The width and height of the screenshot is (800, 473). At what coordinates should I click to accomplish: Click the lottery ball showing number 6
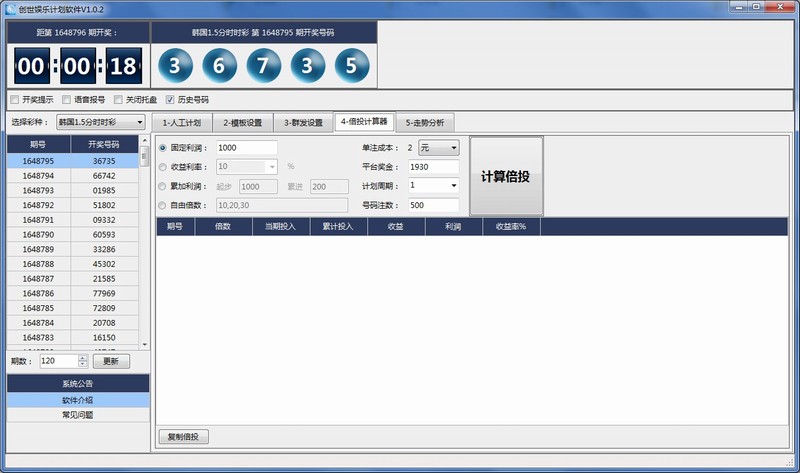coord(219,66)
